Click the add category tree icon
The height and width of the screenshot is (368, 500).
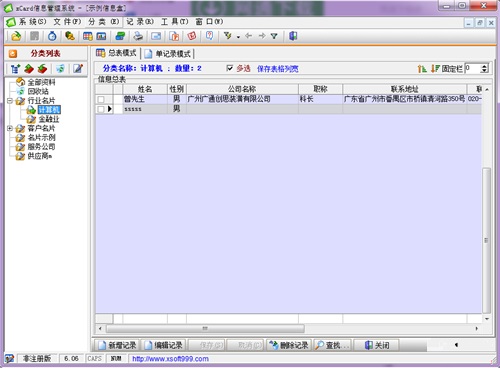coord(15,69)
